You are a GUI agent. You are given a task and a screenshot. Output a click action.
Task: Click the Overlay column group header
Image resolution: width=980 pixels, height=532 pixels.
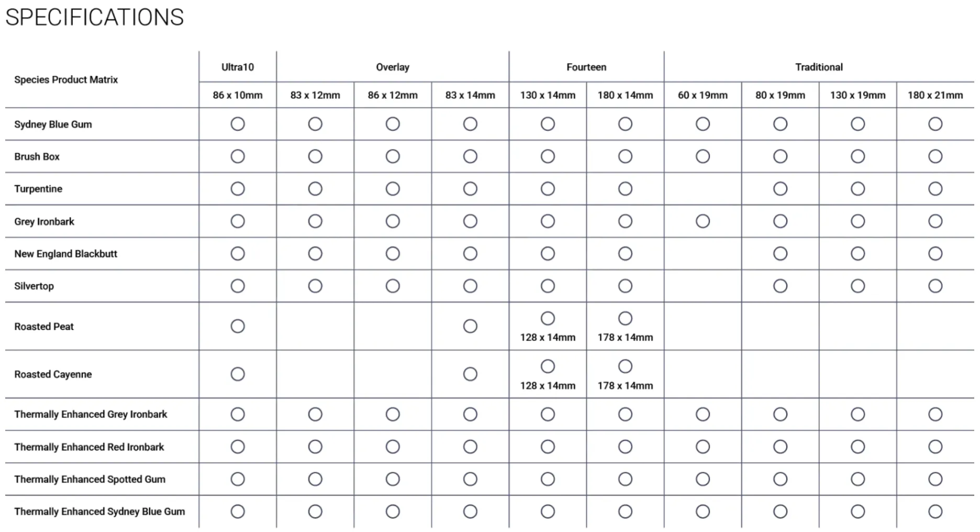(x=393, y=67)
